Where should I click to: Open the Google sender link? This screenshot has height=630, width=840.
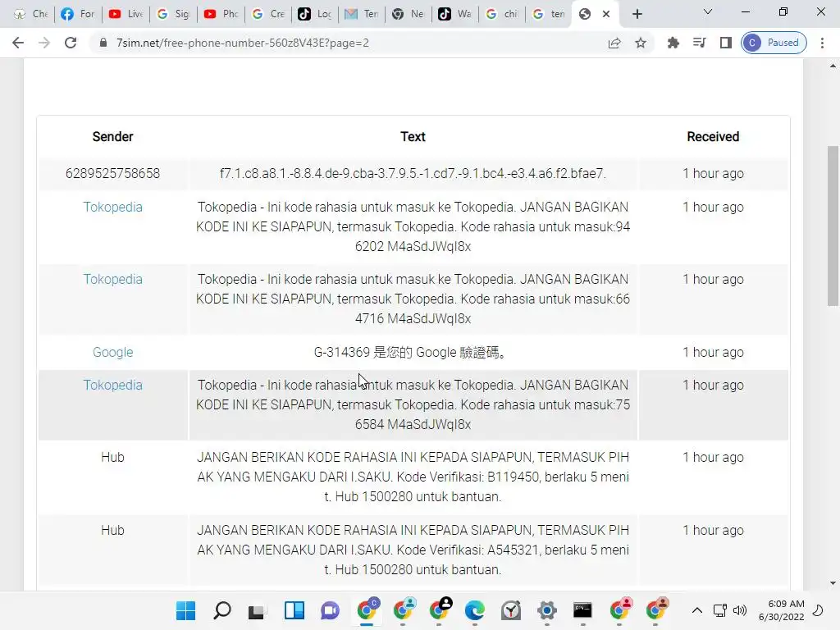112,353
